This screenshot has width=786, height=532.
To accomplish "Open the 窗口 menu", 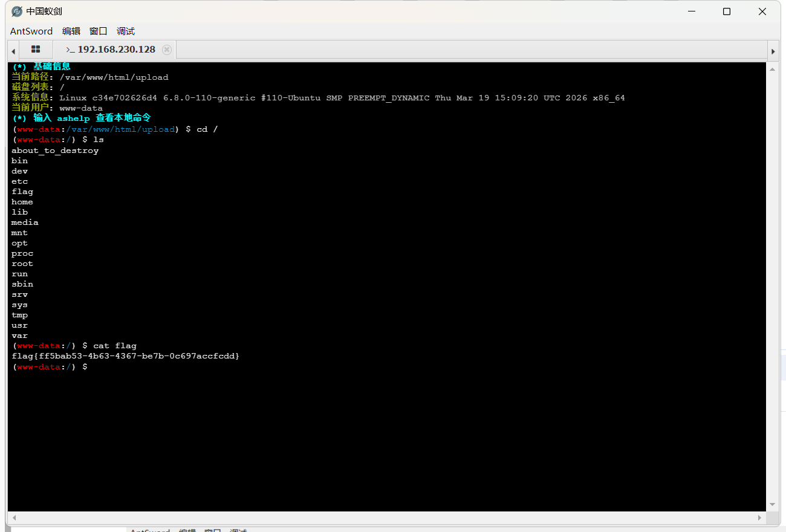I will 99,31.
